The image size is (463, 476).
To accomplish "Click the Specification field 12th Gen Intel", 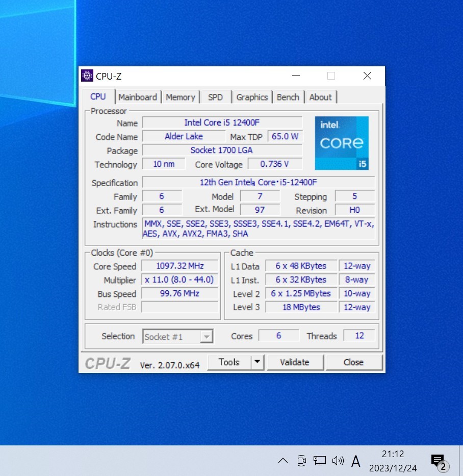I will pos(259,183).
